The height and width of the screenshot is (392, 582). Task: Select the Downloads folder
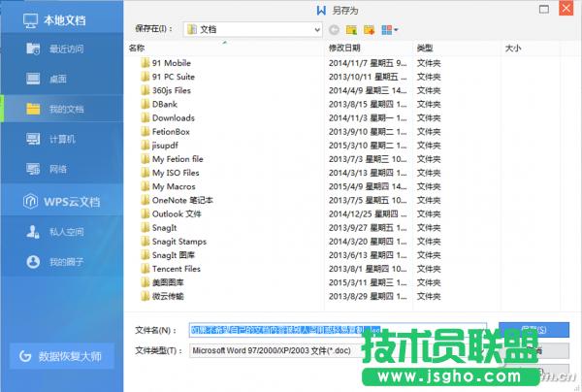click(173, 118)
